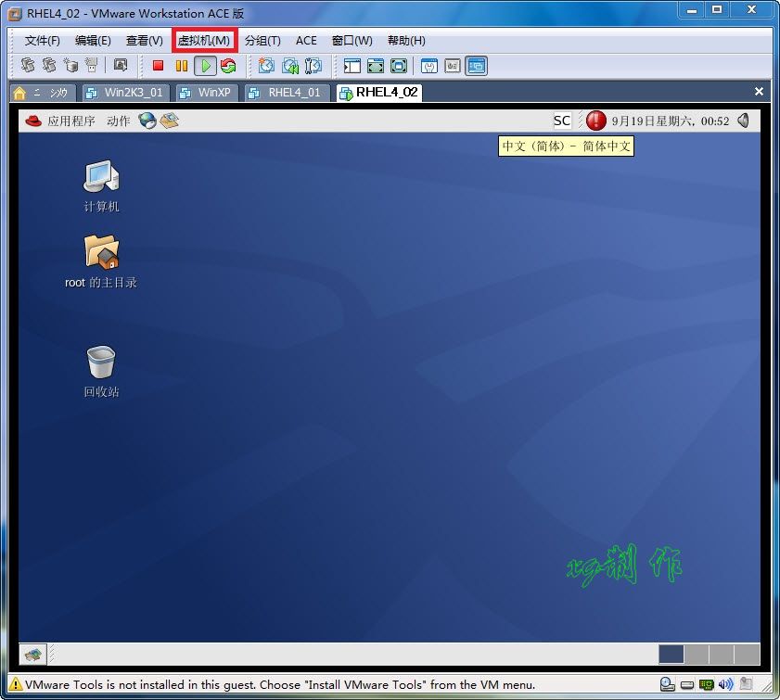Viewport: 780px width, 700px height.
Task: Open the 编辑(E) menu
Action: [x=93, y=41]
